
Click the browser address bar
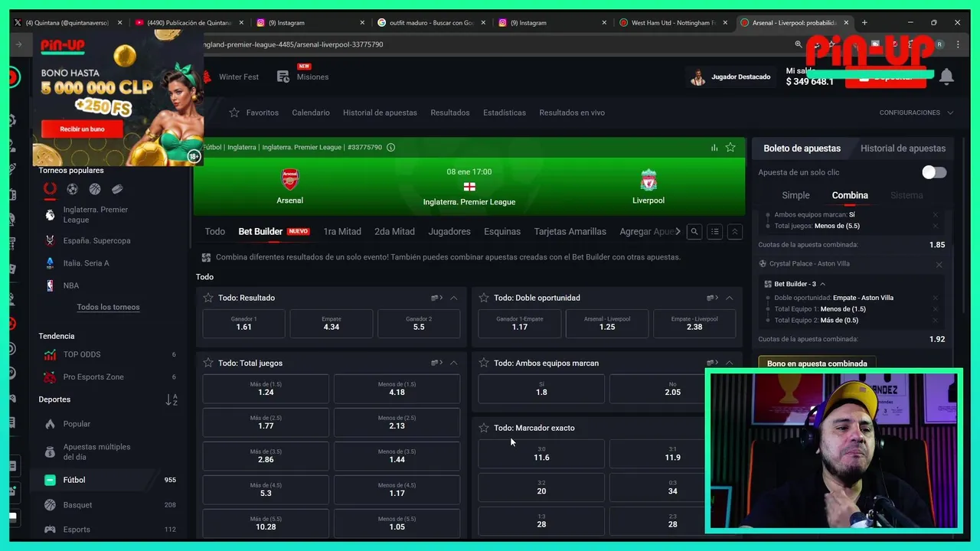click(x=490, y=44)
